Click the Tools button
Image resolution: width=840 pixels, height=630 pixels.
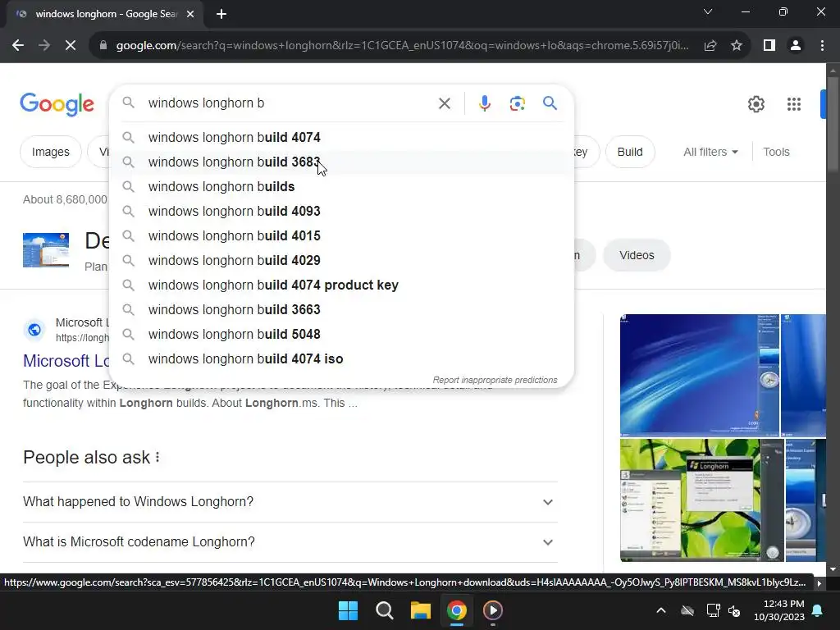click(x=776, y=152)
